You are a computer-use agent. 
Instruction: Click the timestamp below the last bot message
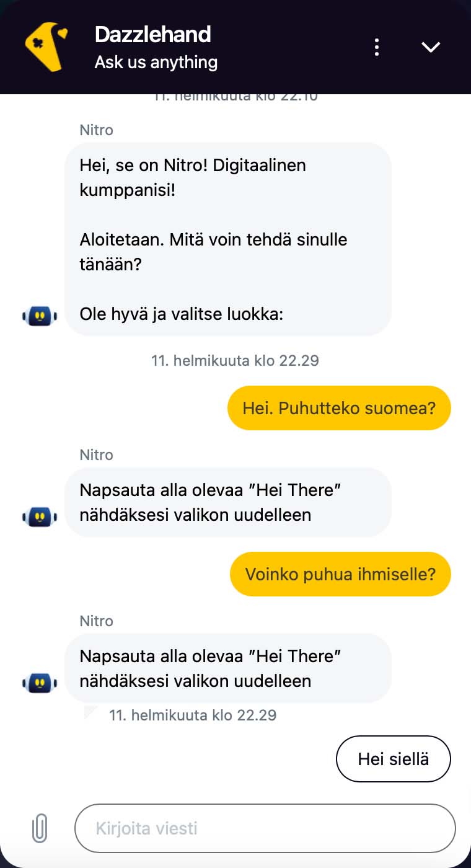[x=193, y=715]
